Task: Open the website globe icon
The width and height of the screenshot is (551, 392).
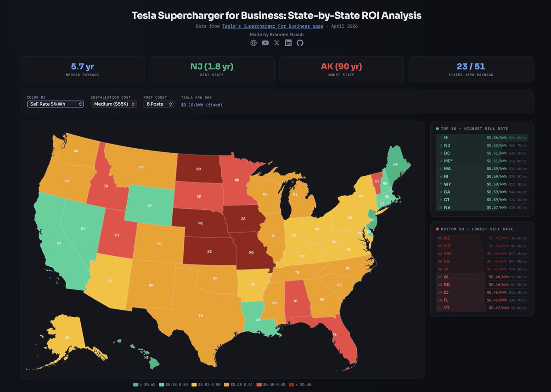Action: click(253, 43)
